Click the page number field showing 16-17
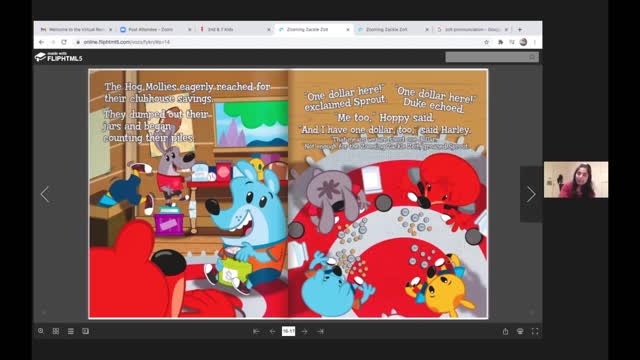 pyautogui.click(x=288, y=331)
